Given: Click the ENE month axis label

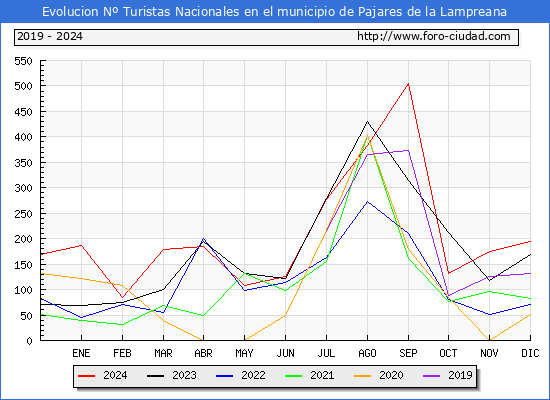Looking at the screenshot, I should (x=81, y=353).
